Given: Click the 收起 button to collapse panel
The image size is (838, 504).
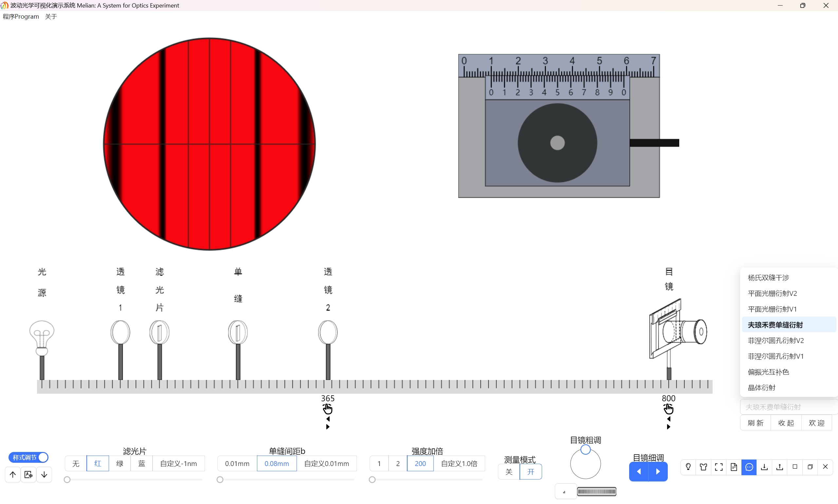Looking at the screenshot, I should click(x=786, y=422).
